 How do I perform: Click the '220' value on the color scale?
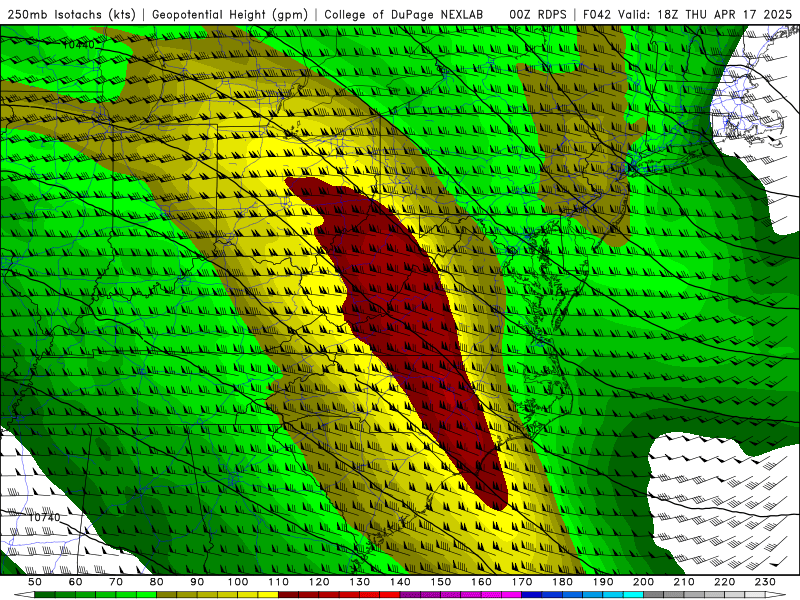coord(724,582)
